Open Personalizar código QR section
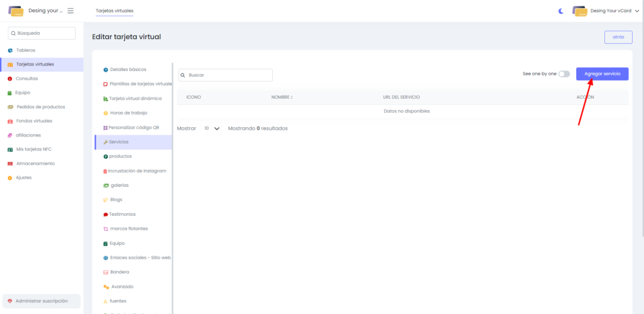Screen dimensions: 644x314 coord(133,127)
